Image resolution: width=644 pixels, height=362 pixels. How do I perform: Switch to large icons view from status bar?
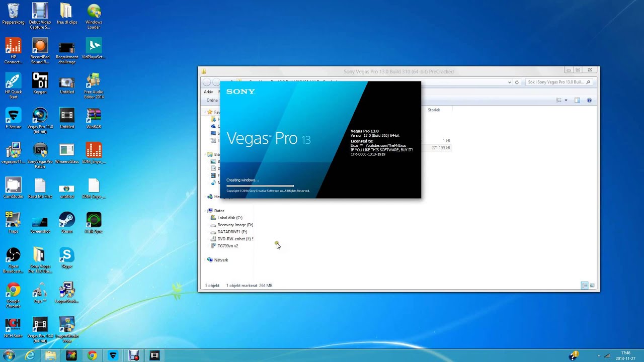(x=592, y=286)
